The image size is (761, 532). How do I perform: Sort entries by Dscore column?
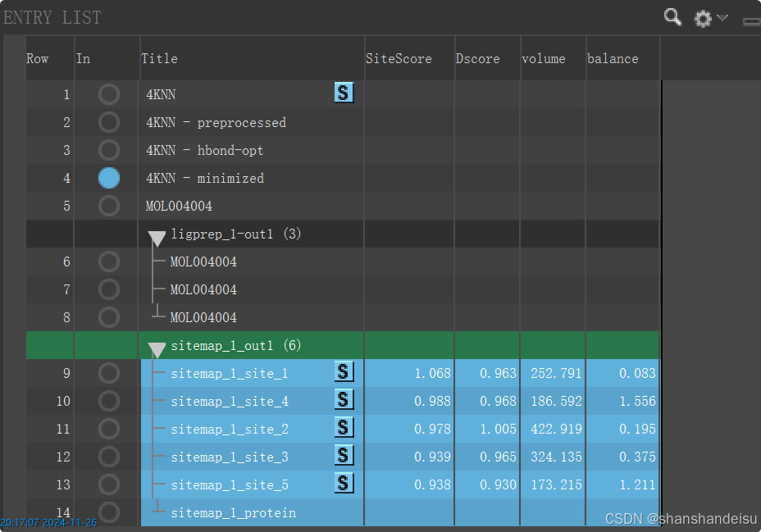point(477,59)
